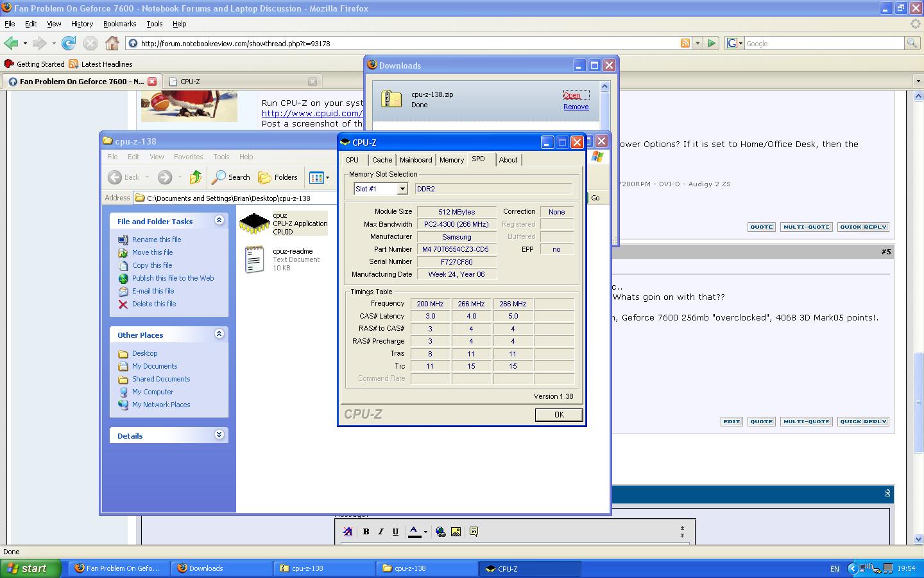Switch to CPU-Z browser tab
The image size is (924, 578).
click(243, 82)
